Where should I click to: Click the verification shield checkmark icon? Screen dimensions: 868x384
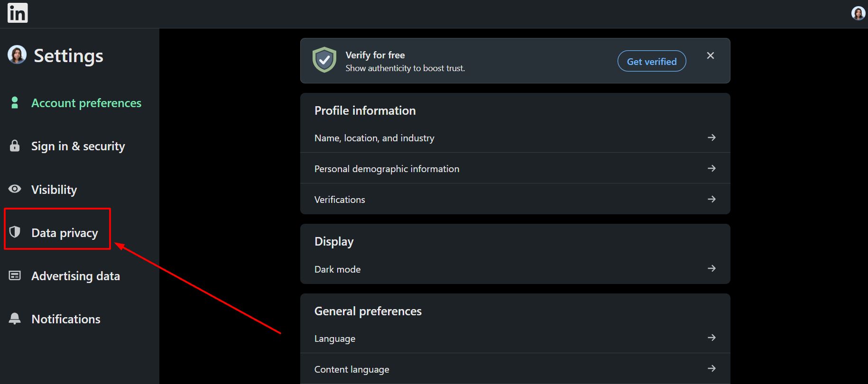click(324, 60)
